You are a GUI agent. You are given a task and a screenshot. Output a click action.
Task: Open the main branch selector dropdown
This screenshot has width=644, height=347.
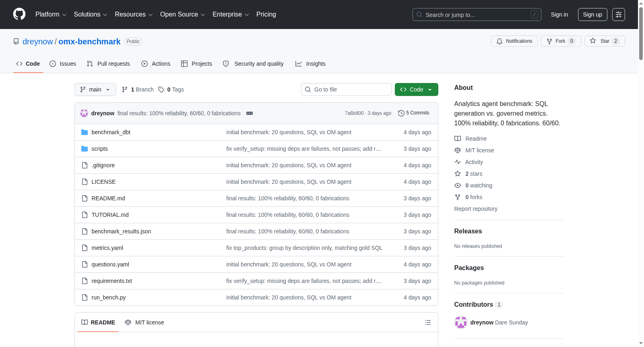tap(95, 89)
